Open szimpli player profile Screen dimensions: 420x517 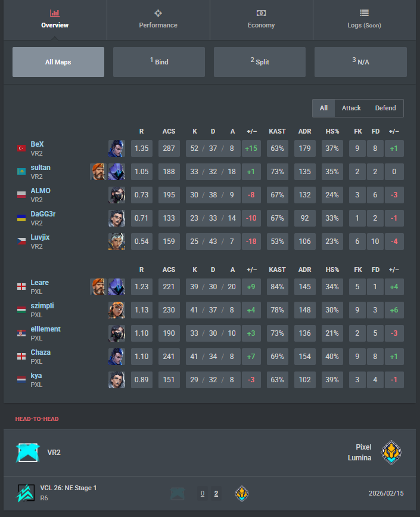(42, 306)
